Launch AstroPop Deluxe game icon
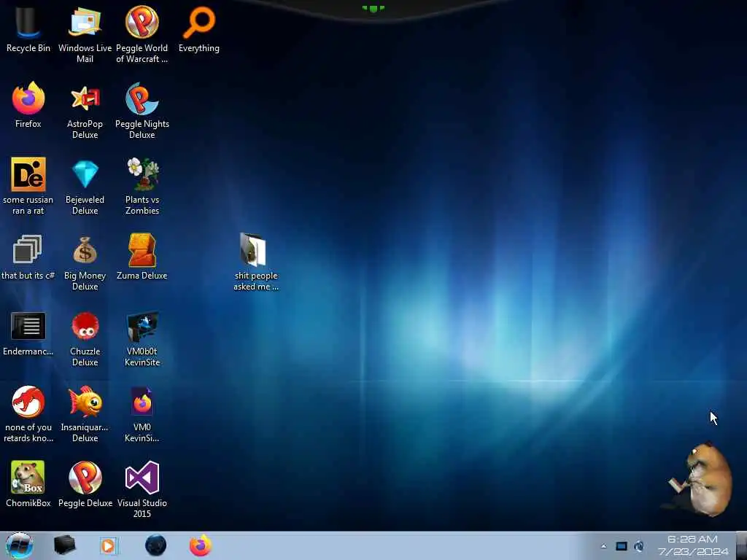Screen dimensions: 747x560 coord(85,111)
